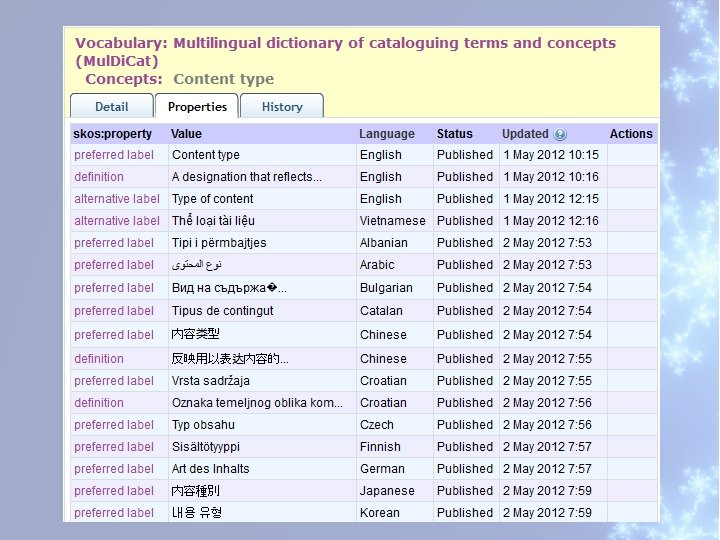Image resolution: width=720 pixels, height=540 pixels.
Task: Click the date '1 May 2012 12:16'
Action: click(551, 221)
